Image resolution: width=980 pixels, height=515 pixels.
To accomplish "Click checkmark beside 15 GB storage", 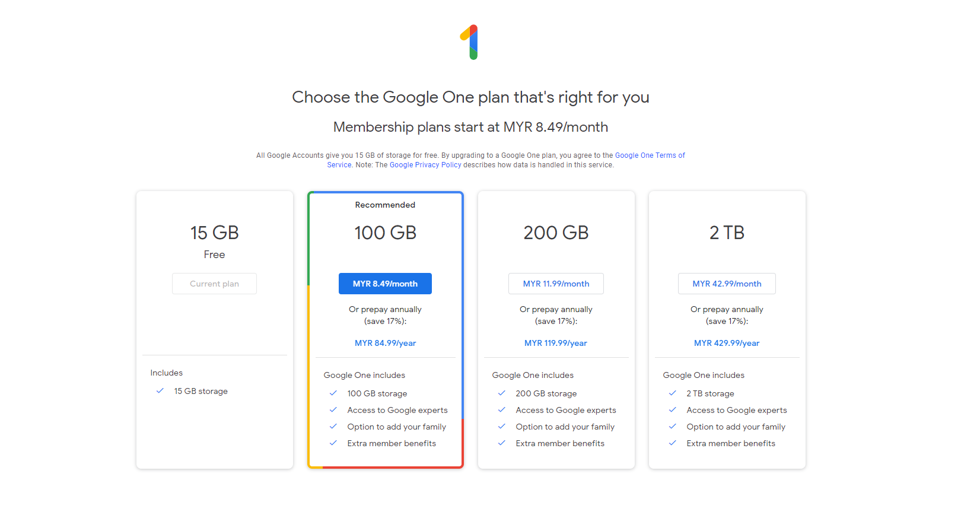I will 160,391.
